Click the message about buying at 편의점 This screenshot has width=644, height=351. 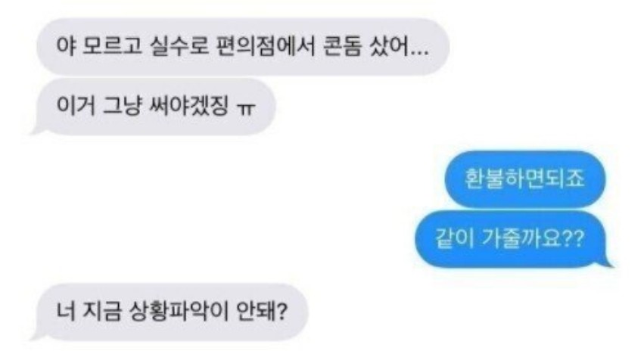point(243,46)
